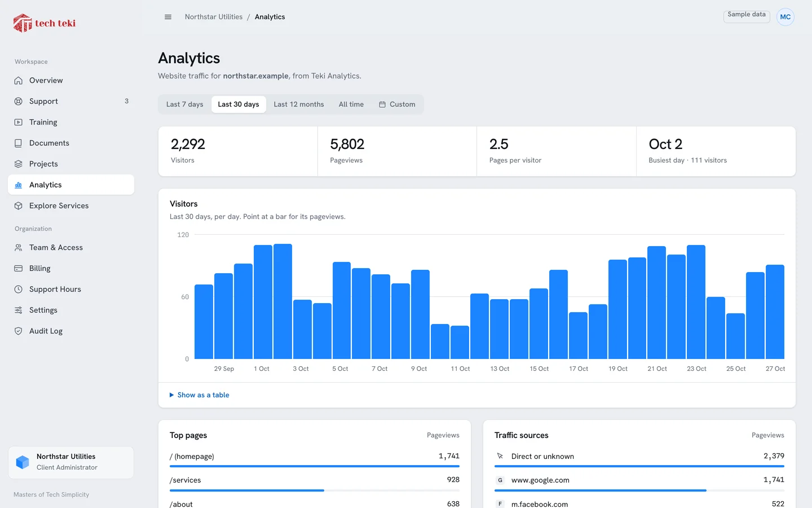Click the Oct 2 busiest day stat
Image resolution: width=812 pixels, height=508 pixels.
716,151
